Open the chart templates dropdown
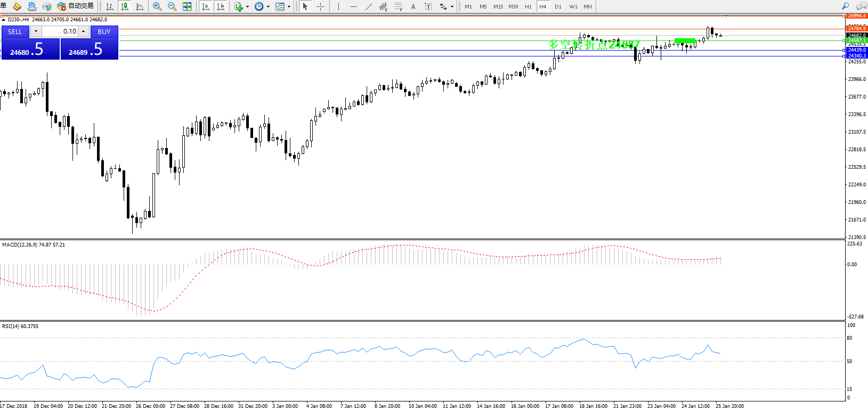 (289, 7)
